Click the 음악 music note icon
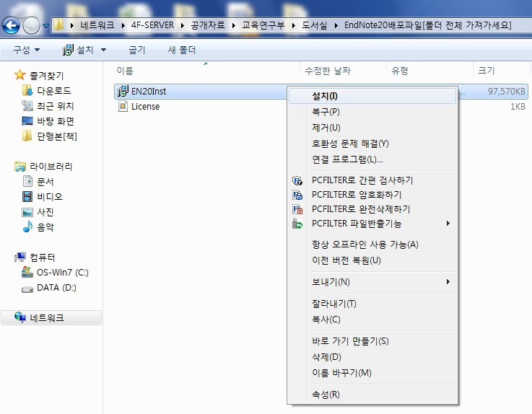Viewport: 532px width, 414px height. [27, 226]
